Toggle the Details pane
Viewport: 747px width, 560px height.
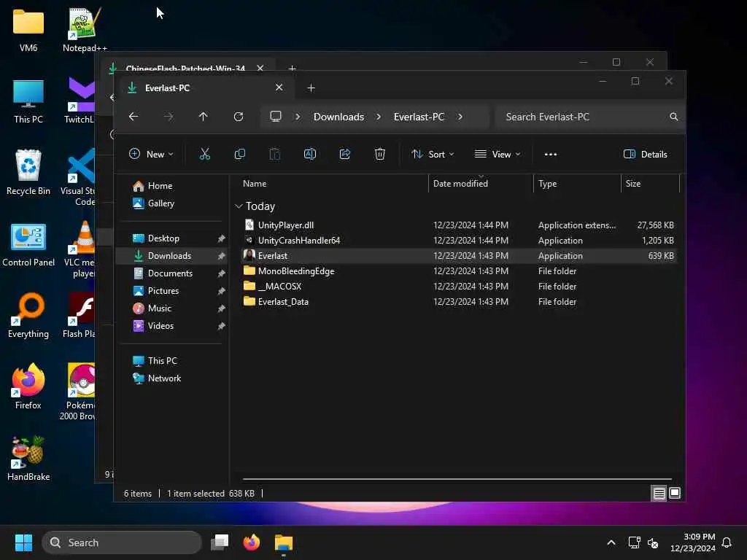pyautogui.click(x=646, y=155)
